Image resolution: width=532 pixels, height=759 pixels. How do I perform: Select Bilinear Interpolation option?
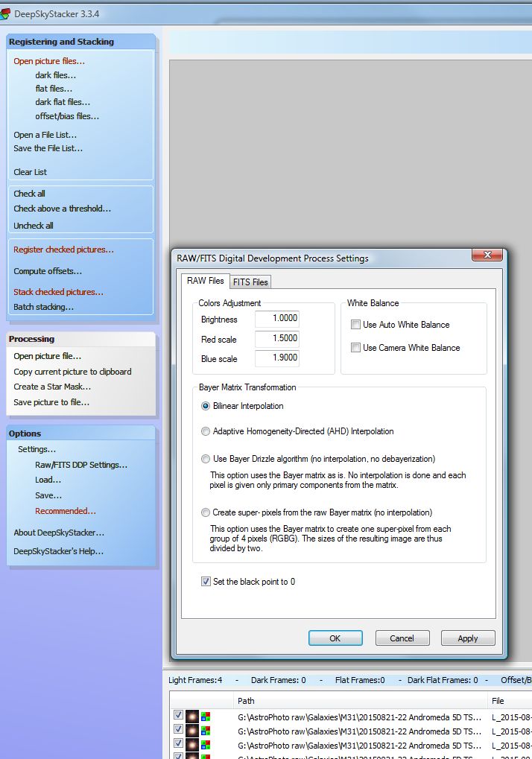coord(206,406)
